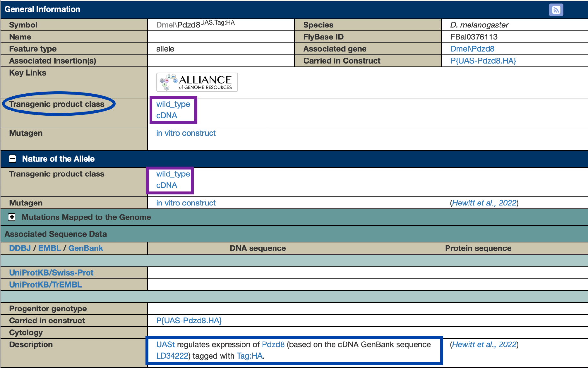Click the Tag:HA link in Description

click(250, 356)
